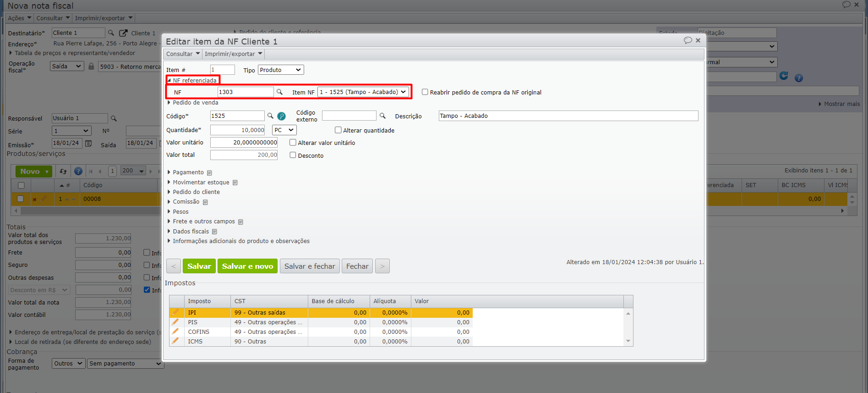Screen dimensions: 868x393
Task: Click the Impostos table scroll-down arrow
Action: pos(628,341)
